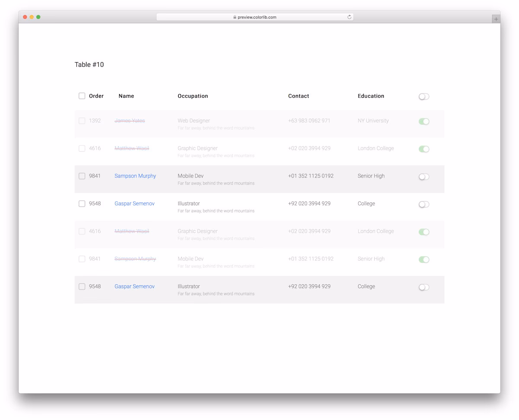
Task: Click the green fullscreen window button
Action: point(38,17)
